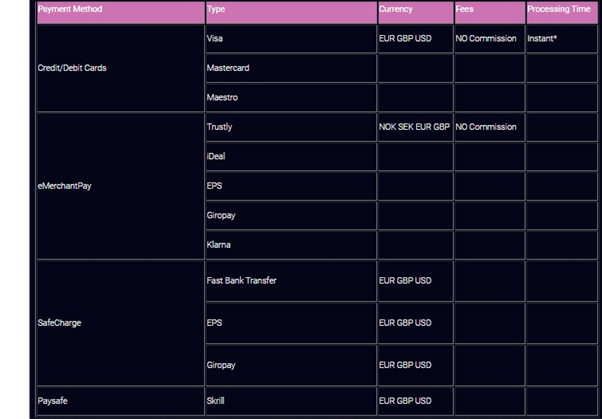The height and width of the screenshot is (419, 602).
Task: Click NO Commission in Visa row
Action: click(490, 39)
